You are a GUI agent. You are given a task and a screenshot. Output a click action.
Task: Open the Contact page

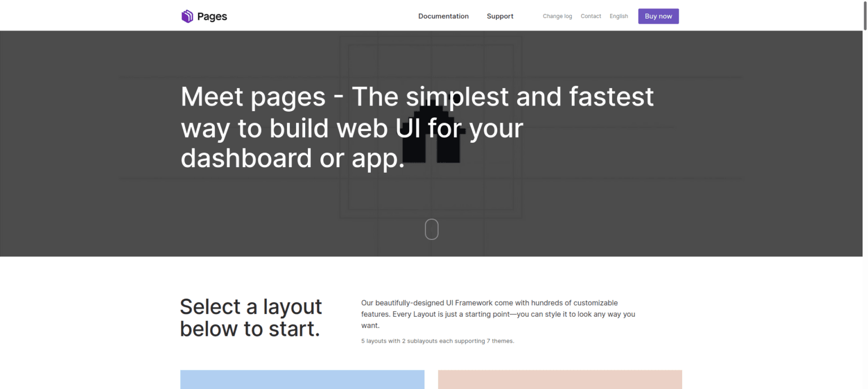pos(591,16)
